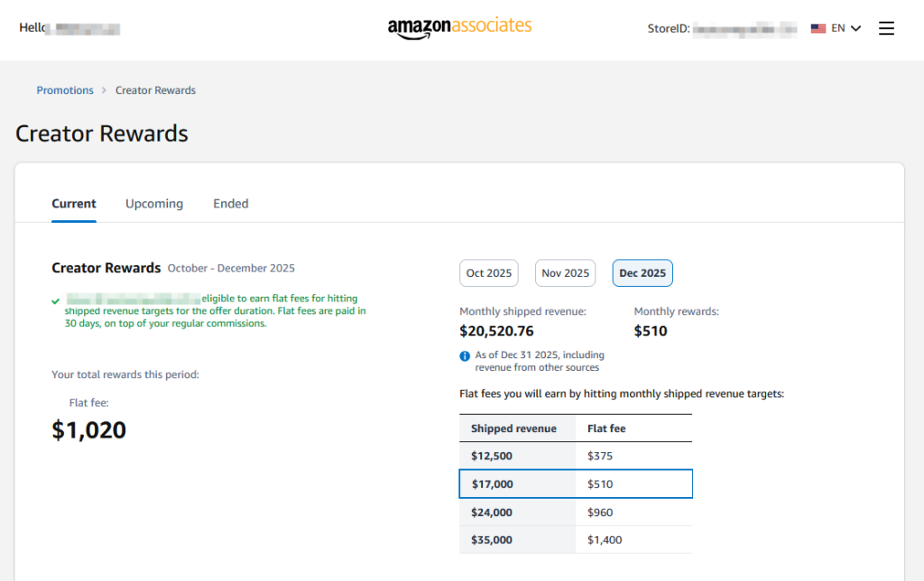
Task: Click the $1,020 flat fee total
Action: click(88, 429)
